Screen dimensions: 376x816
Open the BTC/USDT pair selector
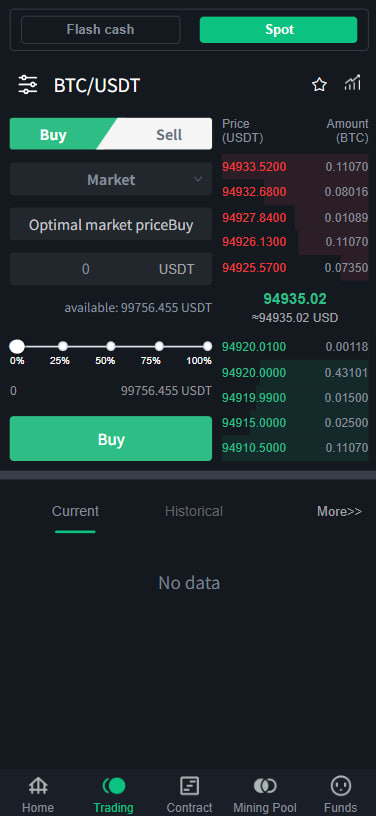pos(97,85)
